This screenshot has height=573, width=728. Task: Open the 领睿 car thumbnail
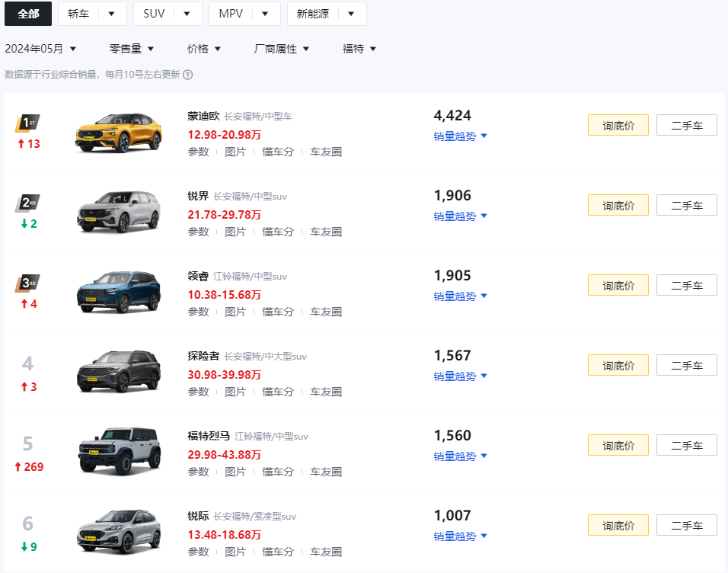pos(119,293)
